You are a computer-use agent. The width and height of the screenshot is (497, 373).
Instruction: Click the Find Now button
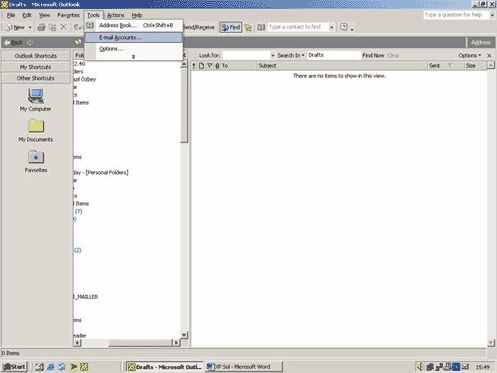click(373, 55)
